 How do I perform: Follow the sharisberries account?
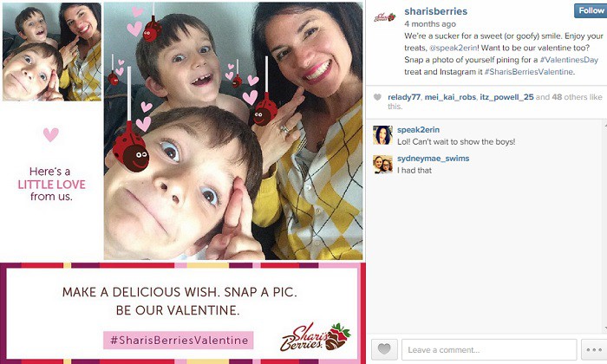click(x=591, y=10)
